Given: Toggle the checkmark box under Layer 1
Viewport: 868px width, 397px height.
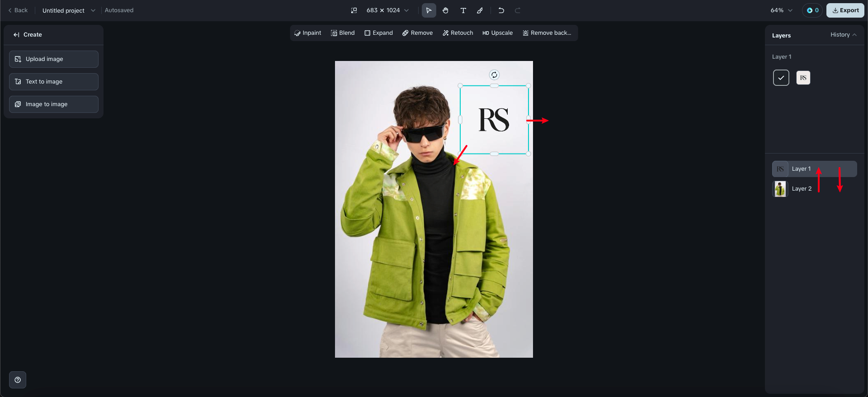Looking at the screenshot, I should coord(781,78).
